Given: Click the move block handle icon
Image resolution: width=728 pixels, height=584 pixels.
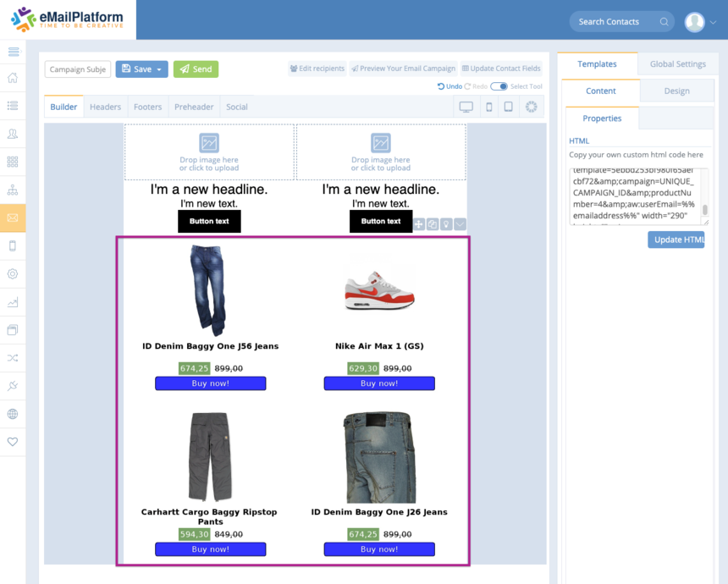Looking at the screenshot, I should pos(419,224).
